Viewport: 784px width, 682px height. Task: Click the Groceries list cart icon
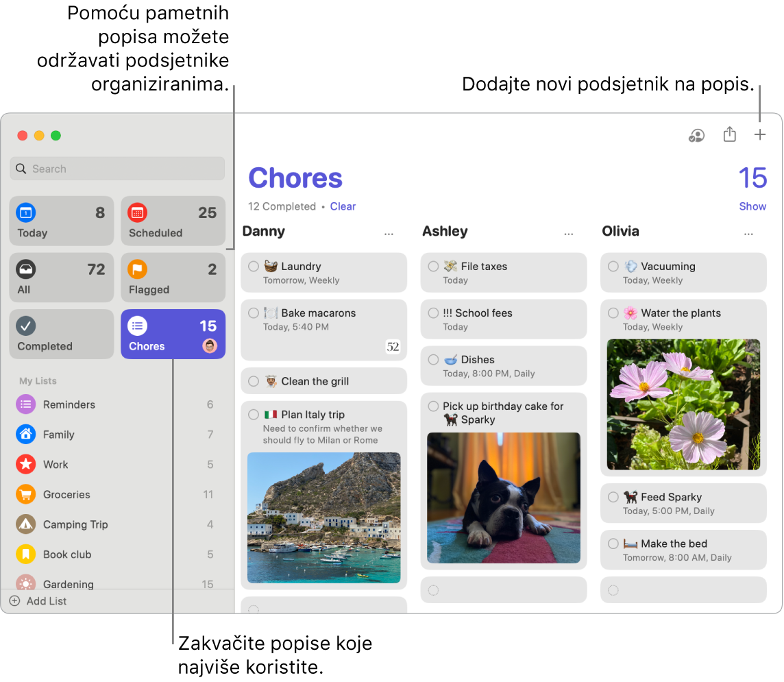(x=25, y=494)
